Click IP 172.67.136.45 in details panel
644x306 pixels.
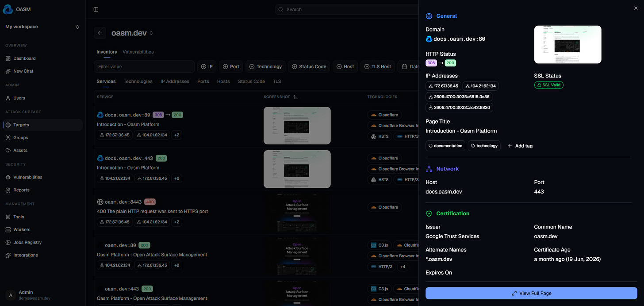[x=443, y=86]
